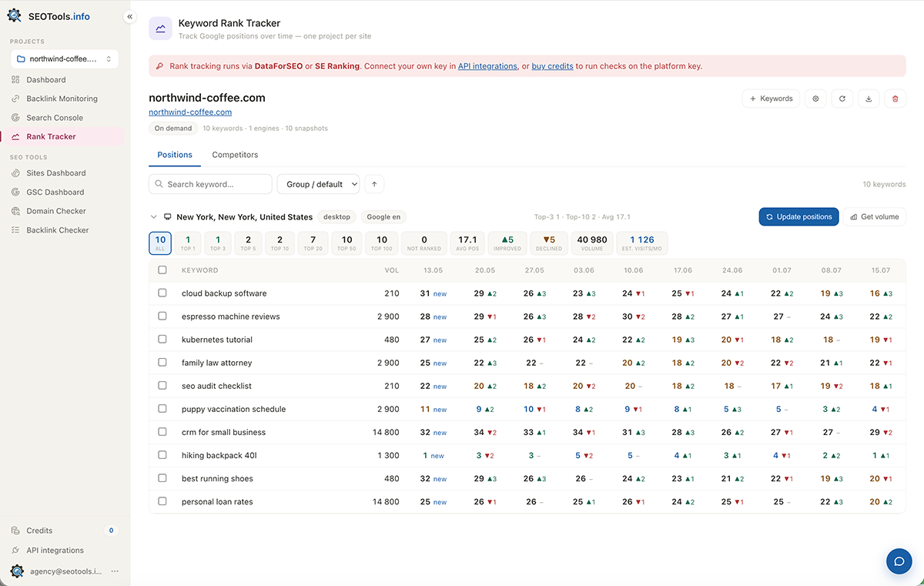Click the Sites Dashboard sidebar icon
Image resolution: width=924 pixels, height=586 pixels.
(x=16, y=173)
